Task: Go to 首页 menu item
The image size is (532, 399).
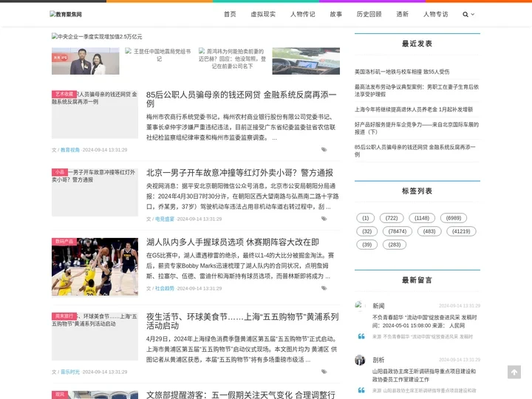Action: [230, 14]
